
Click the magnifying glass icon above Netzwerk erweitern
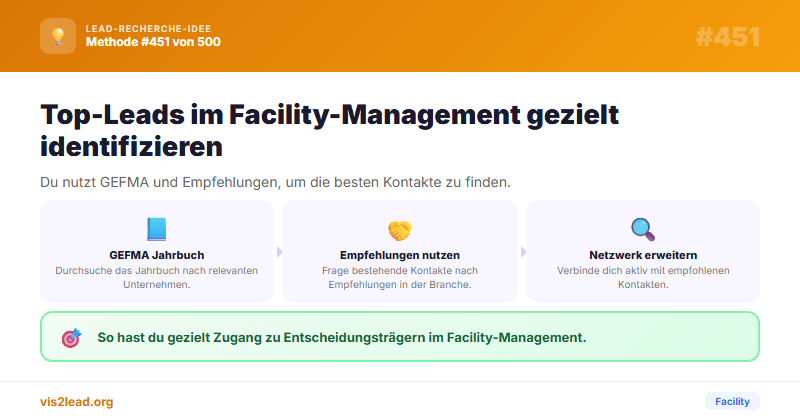pyautogui.click(x=643, y=229)
